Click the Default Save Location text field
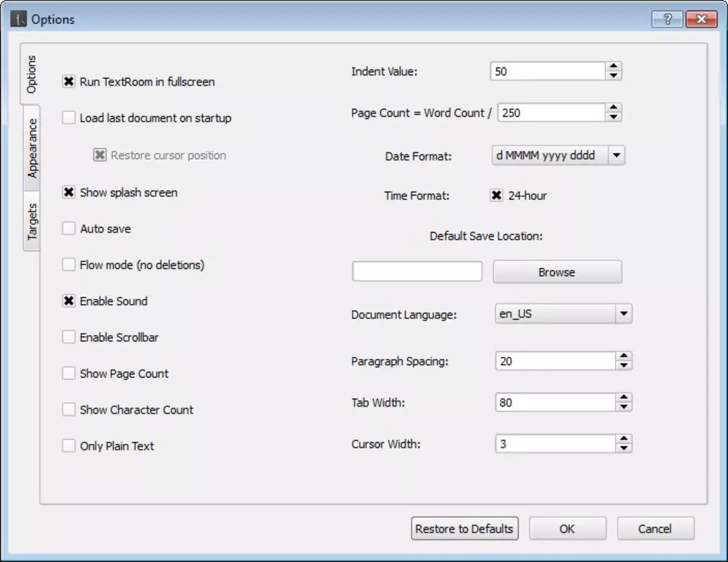Screen dimensions: 728x562 (417, 271)
